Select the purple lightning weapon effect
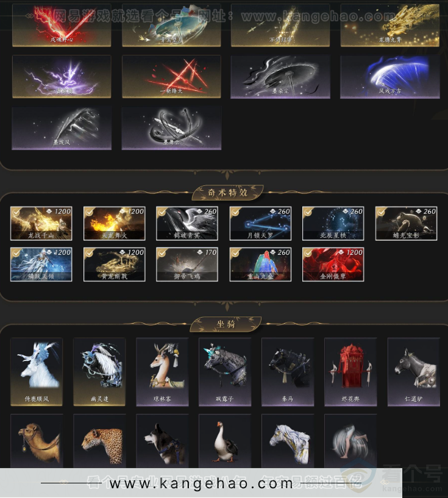The image size is (448, 498). pos(62,77)
